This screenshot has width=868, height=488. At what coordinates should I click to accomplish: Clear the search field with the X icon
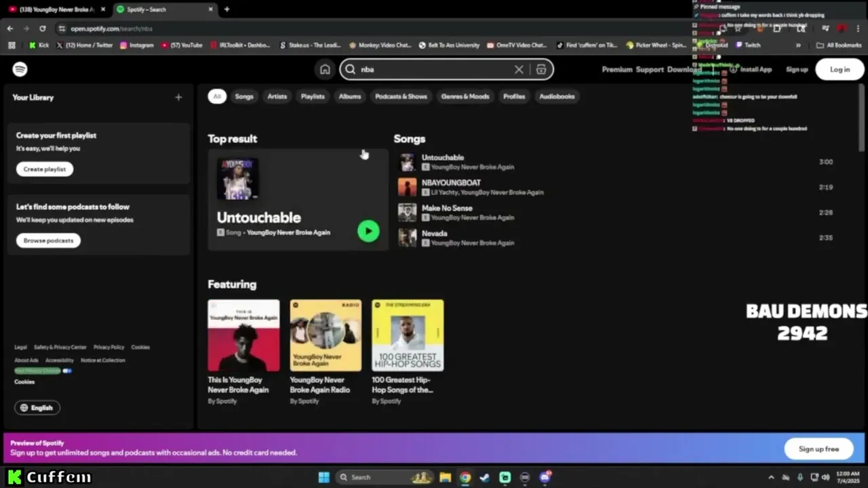[519, 69]
